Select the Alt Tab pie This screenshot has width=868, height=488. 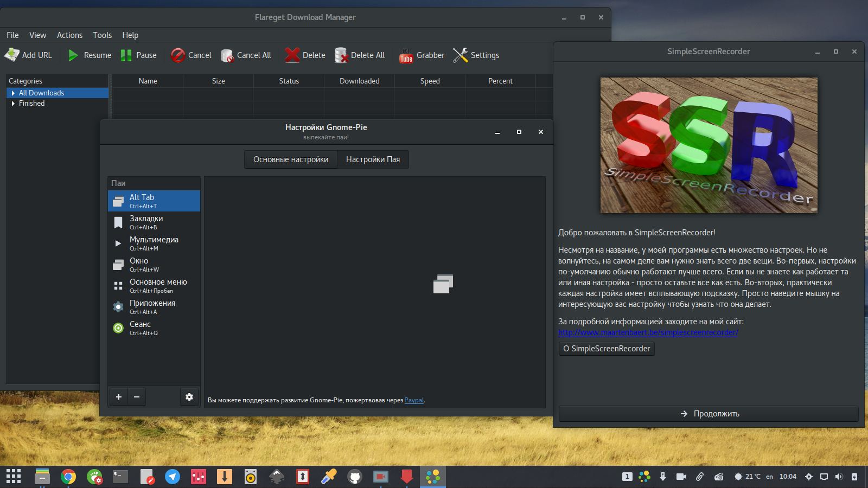pyautogui.click(x=154, y=201)
